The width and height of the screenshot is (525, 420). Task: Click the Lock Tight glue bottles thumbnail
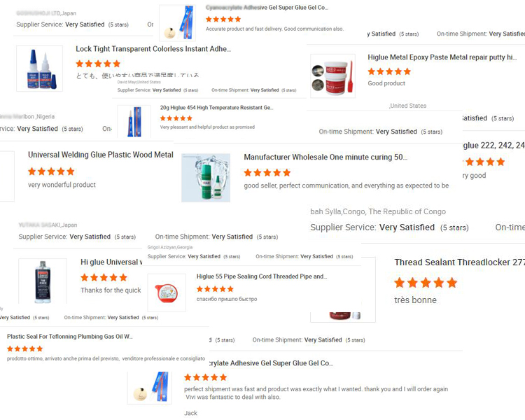click(39, 69)
